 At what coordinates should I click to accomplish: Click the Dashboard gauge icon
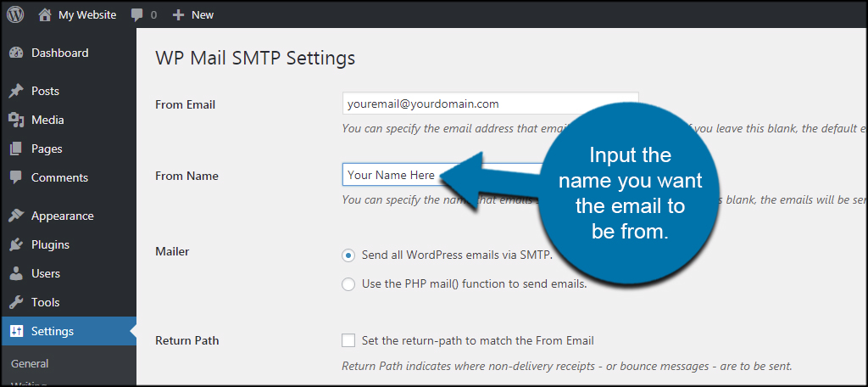[x=17, y=53]
